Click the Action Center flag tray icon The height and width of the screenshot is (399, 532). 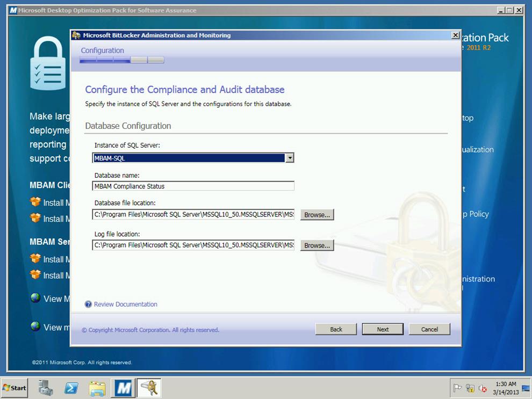457,388
